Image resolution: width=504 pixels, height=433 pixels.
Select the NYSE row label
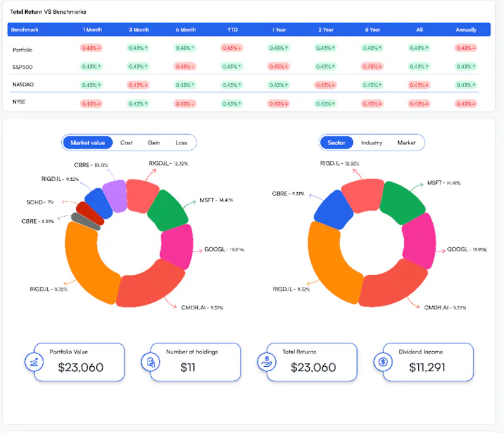pyautogui.click(x=19, y=101)
